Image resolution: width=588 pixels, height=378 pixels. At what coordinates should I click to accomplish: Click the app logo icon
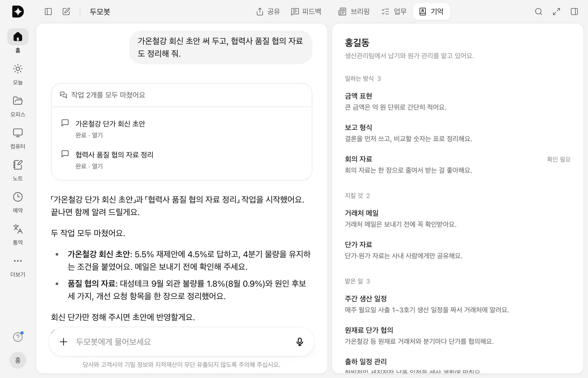(18, 12)
